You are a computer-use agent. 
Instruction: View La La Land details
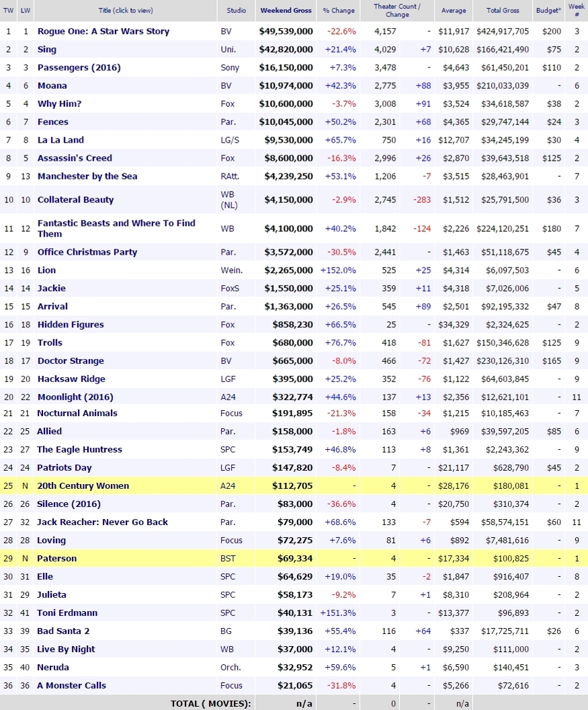[60, 140]
